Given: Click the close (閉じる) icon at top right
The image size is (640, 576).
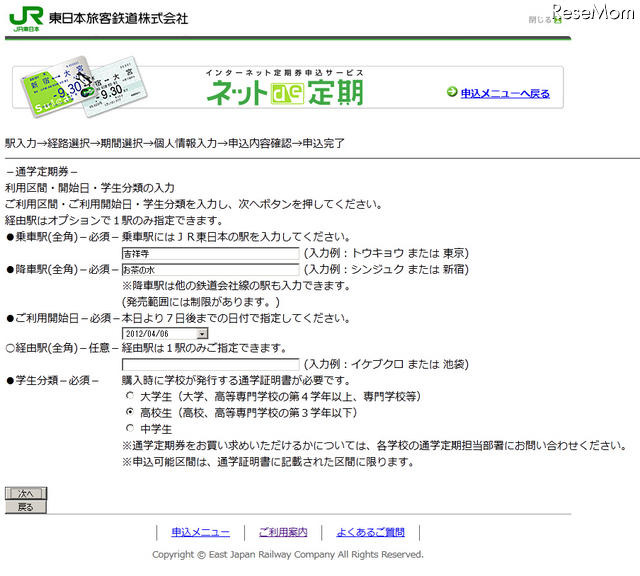Looking at the screenshot, I should point(558,20).
